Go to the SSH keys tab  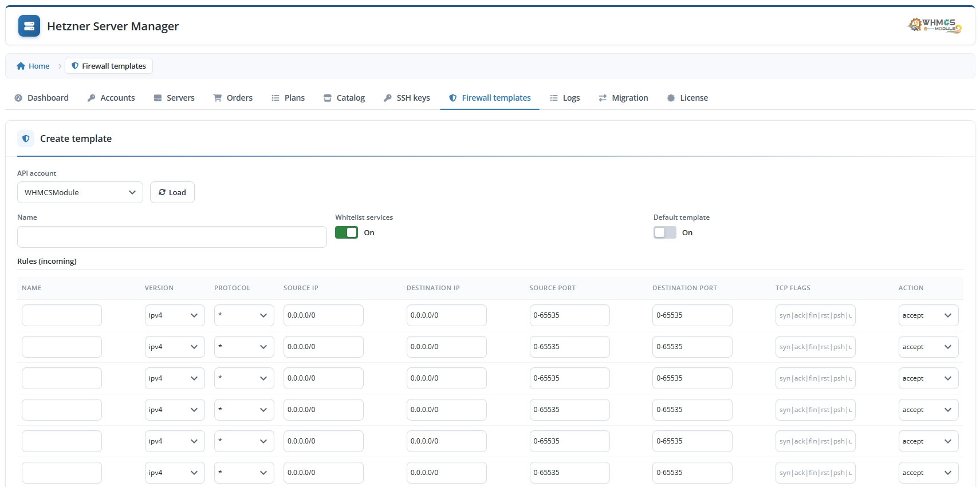(x=407, y=98)
